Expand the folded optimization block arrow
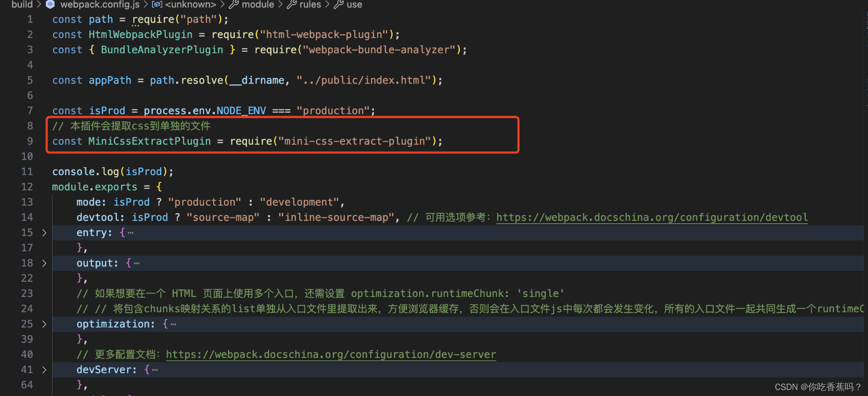The image size is (868, 396). coord(44,324)
